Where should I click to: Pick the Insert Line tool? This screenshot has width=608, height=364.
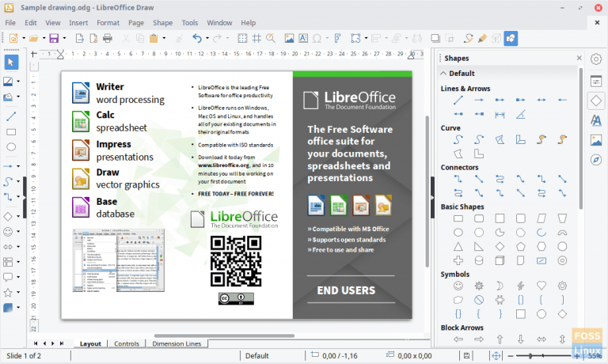[11, 116]
